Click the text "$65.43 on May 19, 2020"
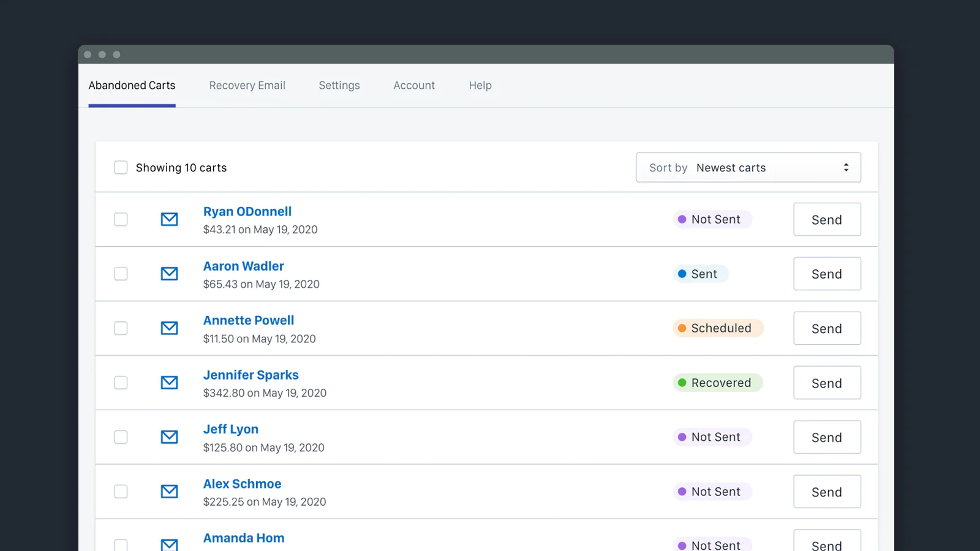 [x=262, y=284]
